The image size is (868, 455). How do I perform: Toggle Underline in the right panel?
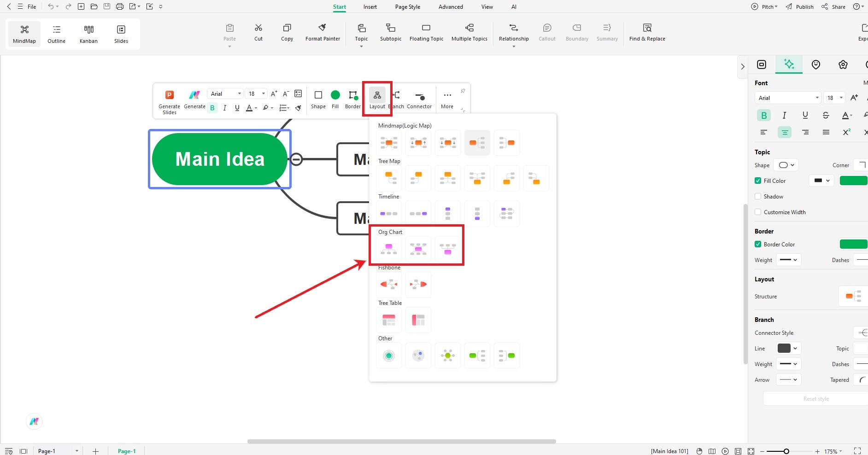805,115
